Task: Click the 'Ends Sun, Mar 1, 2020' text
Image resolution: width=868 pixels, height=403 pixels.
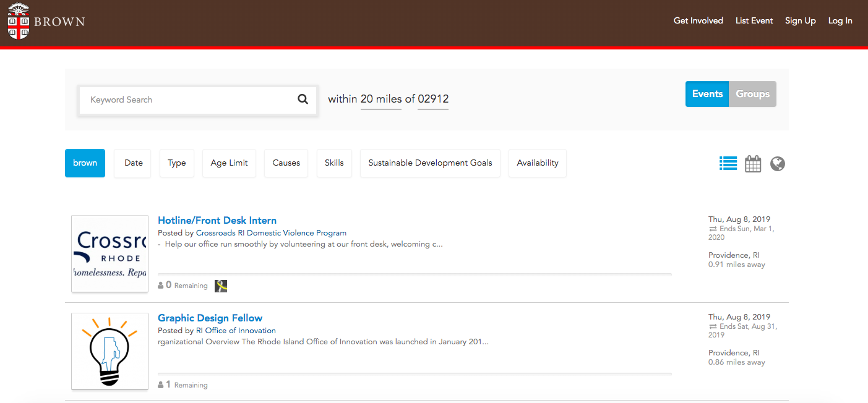Action: pos(742,233)
